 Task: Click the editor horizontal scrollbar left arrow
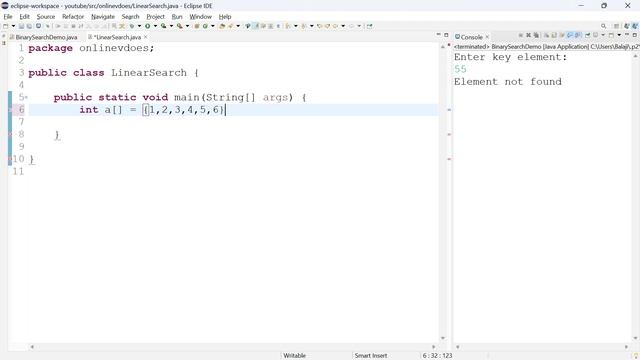click(x=32, y=347)
